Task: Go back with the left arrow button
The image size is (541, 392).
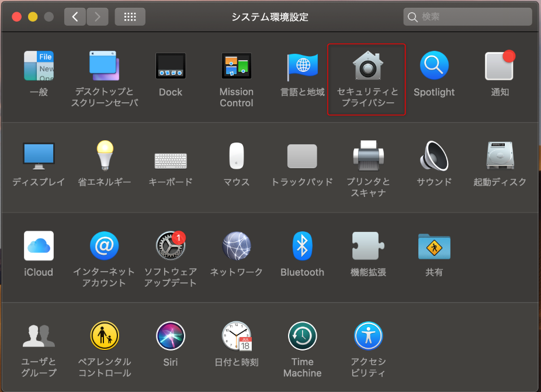Action: click(x=75, y=16)
